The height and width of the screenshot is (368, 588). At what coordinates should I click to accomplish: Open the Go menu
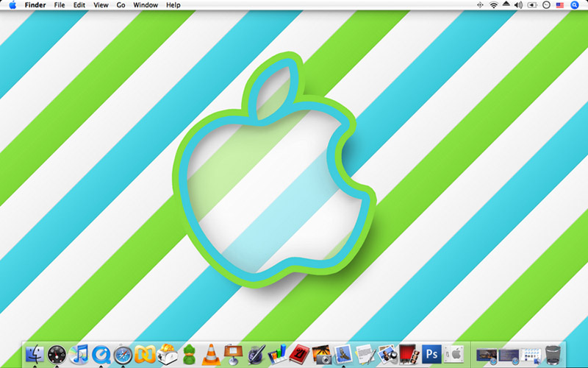click(x=121, y=5)
